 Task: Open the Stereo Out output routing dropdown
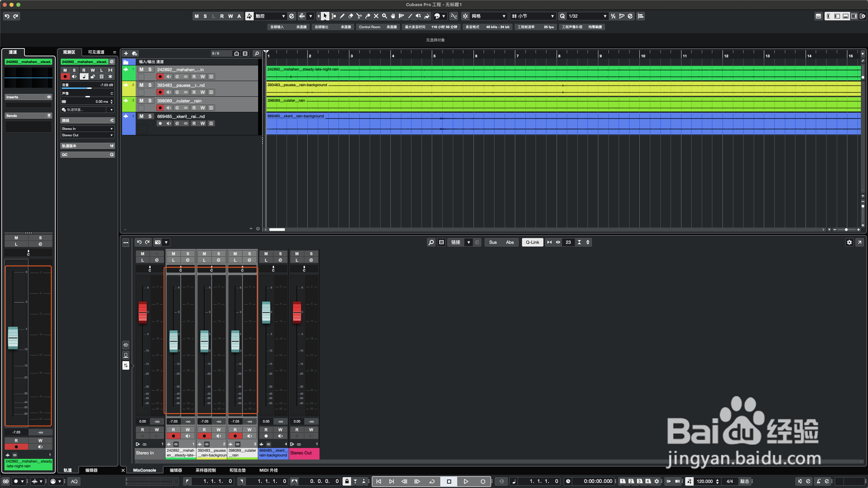point(87,135)
